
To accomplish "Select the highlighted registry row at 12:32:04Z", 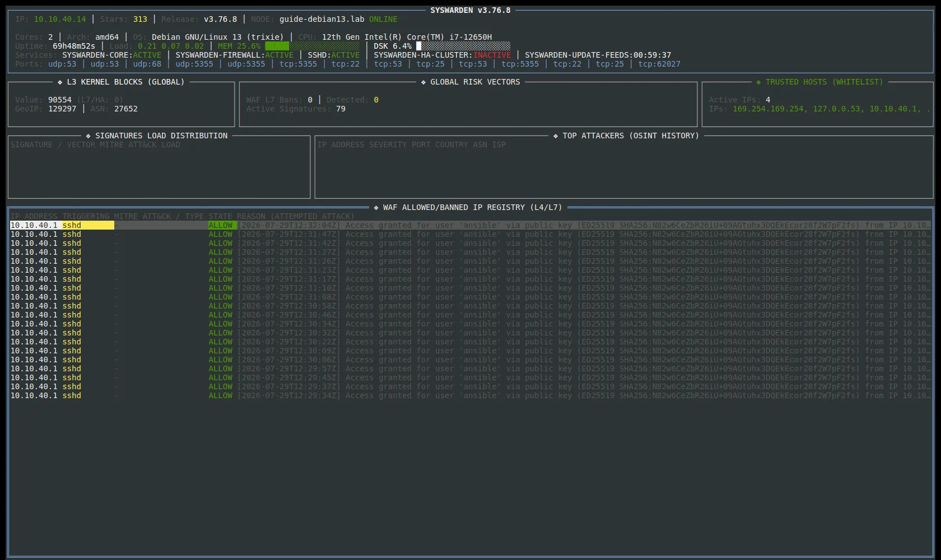I will tap(470, 225).
